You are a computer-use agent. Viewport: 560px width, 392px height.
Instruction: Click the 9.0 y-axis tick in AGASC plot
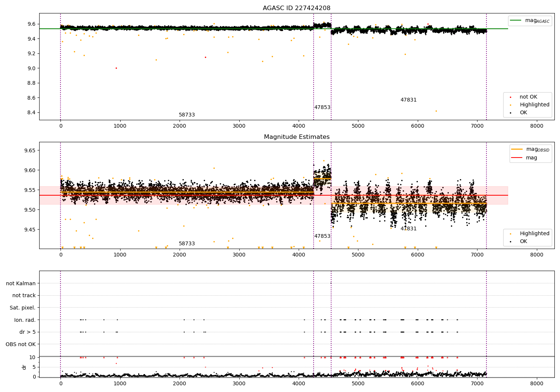click(x=31, y=68)
